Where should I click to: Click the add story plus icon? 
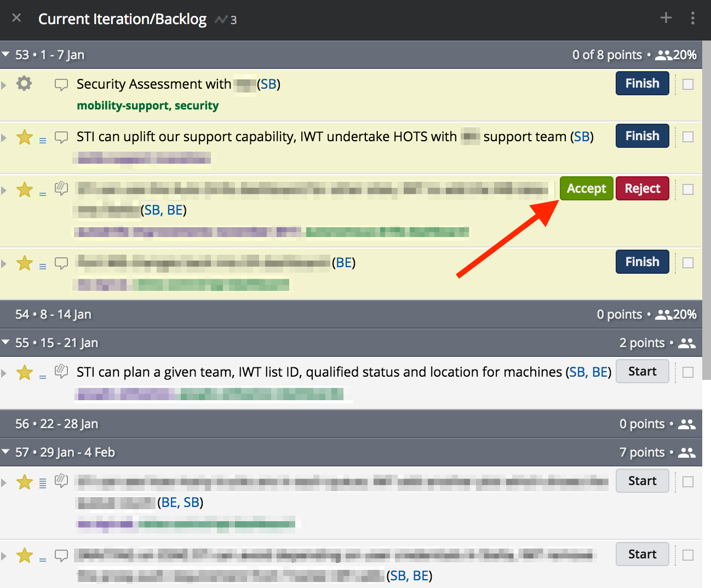tap(666, 18)
